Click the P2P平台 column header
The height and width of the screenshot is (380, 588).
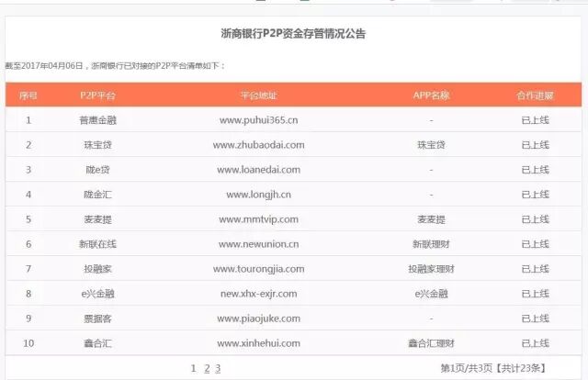coord(98,95)
